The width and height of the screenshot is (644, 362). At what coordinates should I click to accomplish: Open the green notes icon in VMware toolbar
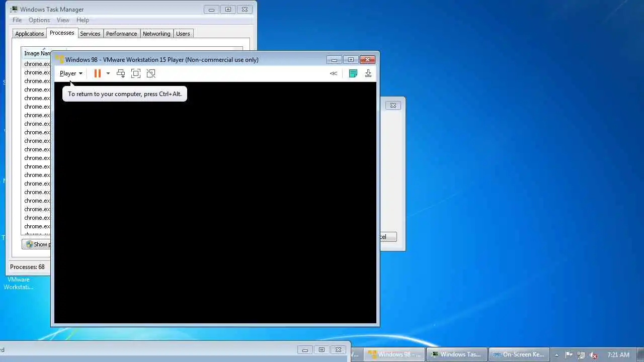[x=353, y=73]
